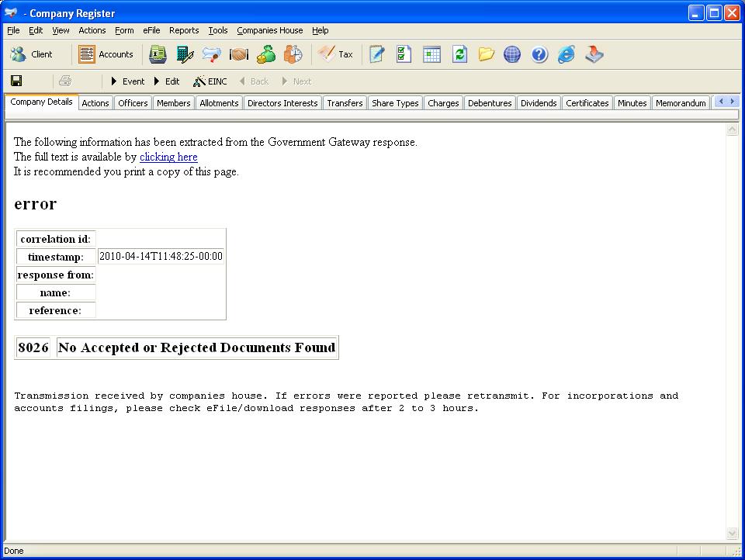Open the Tools menu
Screen dimensions: 745x560
[218, 30]
